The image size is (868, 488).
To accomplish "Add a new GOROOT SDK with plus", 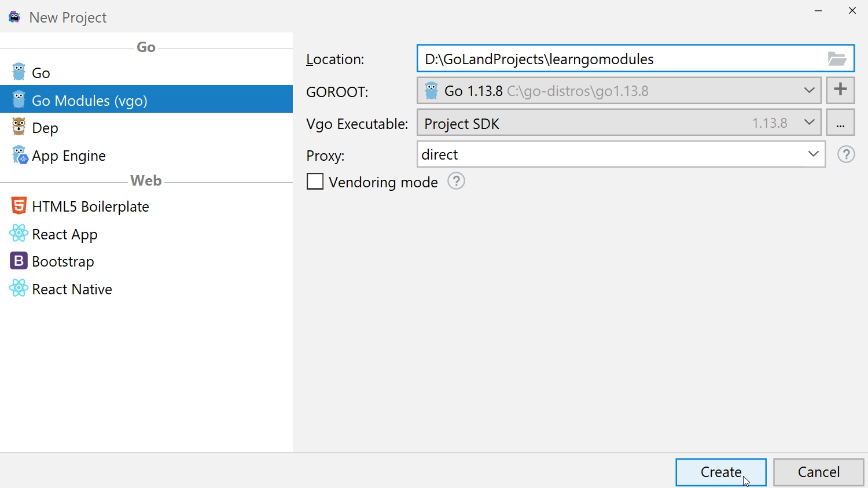I will point(840,90).
